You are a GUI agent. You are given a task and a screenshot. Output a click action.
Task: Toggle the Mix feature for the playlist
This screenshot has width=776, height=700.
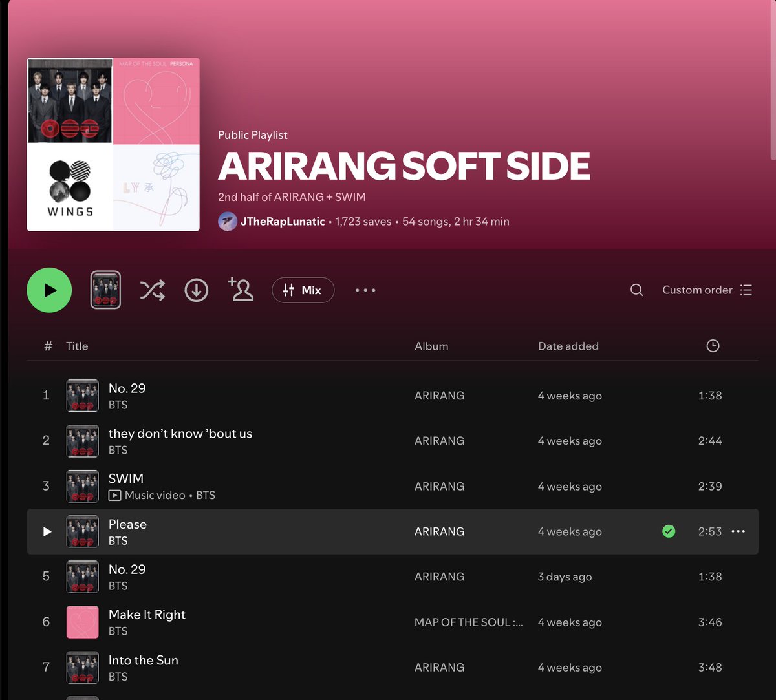point(303,290)
